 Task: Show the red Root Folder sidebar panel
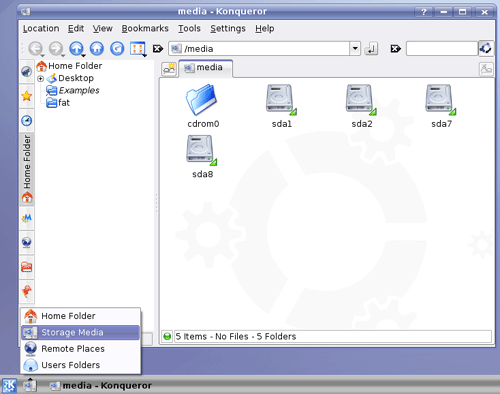click(x=27, y=267)
